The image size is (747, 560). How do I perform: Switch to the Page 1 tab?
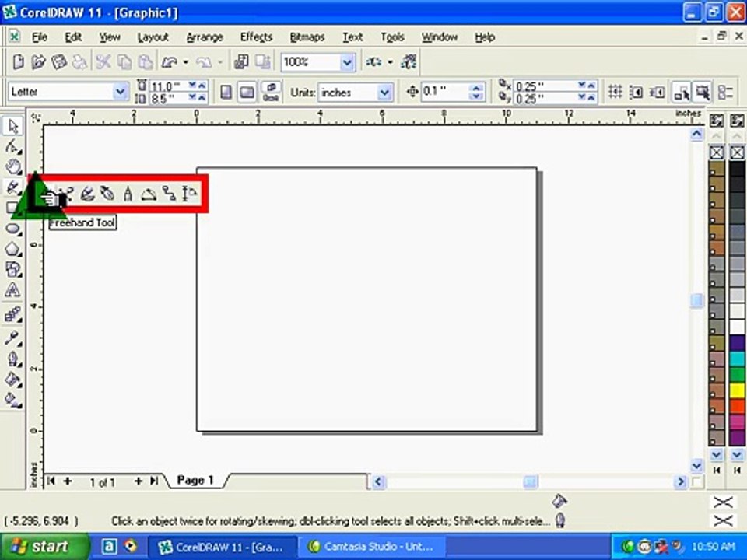[x=195, y=480]
